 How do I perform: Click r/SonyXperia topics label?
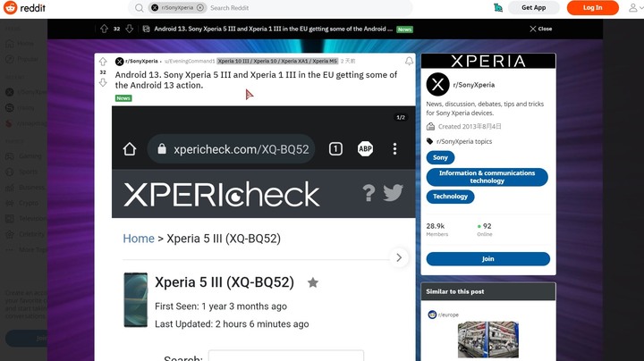(x=464, y=141)
